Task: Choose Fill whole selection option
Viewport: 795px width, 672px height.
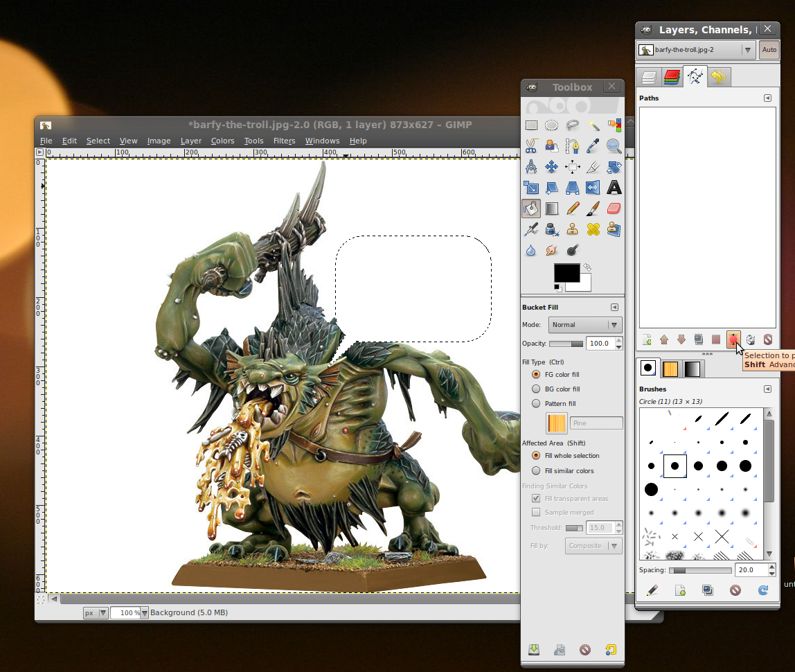Action: click(536, 455)
